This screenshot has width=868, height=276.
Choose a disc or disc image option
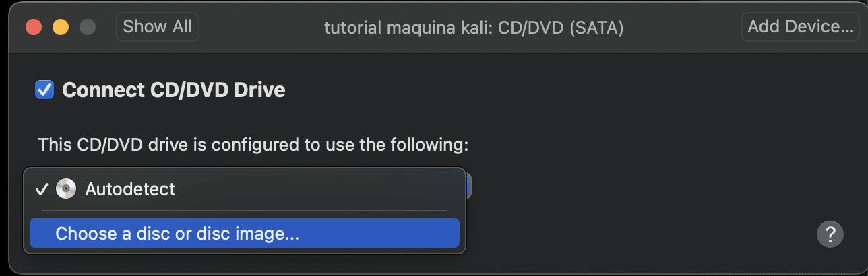(x=177, y=234)
